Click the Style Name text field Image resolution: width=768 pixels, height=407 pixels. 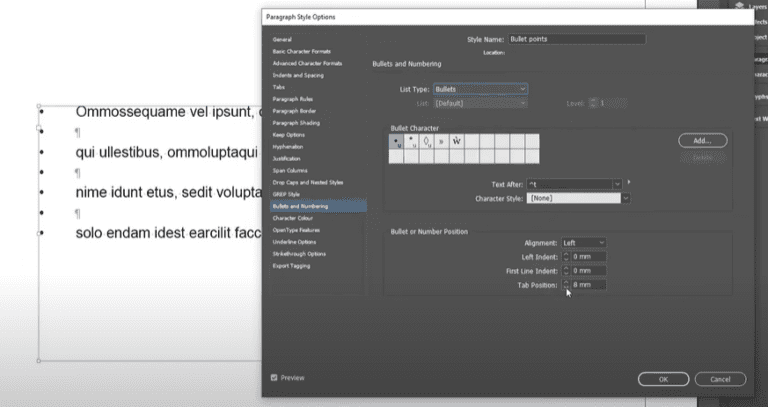pyautogui.click(x=575, y=39)
